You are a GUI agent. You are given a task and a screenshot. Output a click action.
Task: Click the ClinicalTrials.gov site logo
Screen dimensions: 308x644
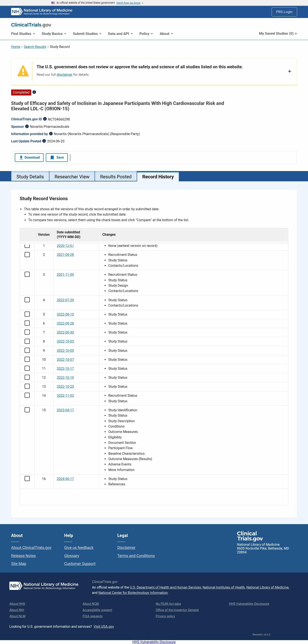[x=31, y=25]
